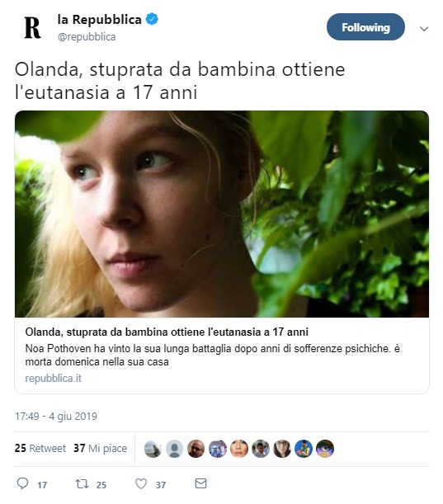Screen dimensions: 443x504
Task: Click the bold article card headline
Action: click(167, 332)
